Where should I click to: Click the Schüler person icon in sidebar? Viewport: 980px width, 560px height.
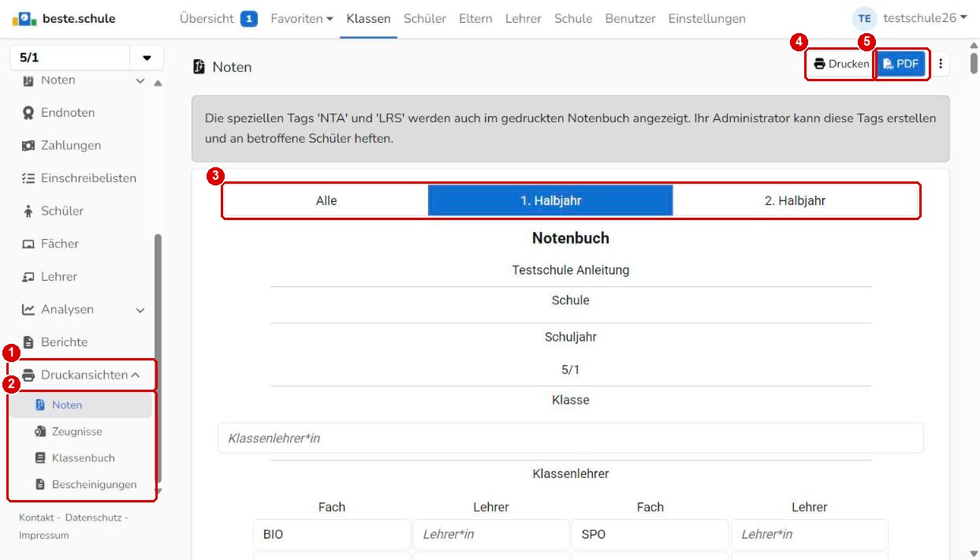click(28, 211)
